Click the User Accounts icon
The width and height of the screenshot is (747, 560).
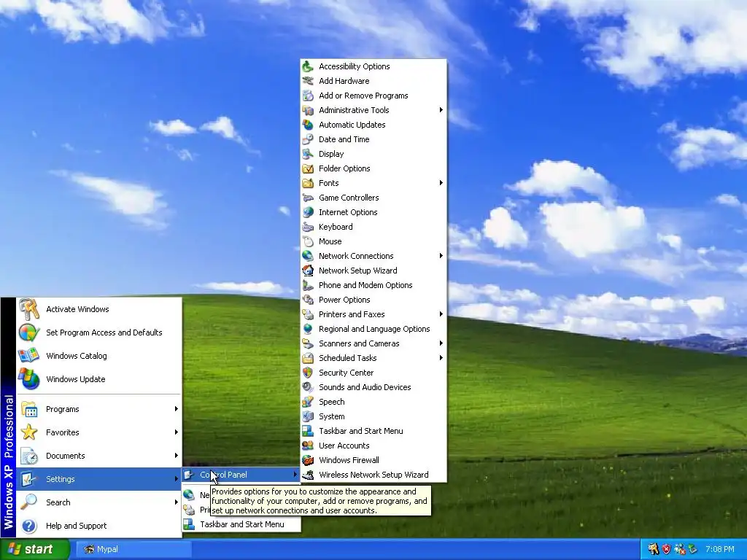point(308,446)
